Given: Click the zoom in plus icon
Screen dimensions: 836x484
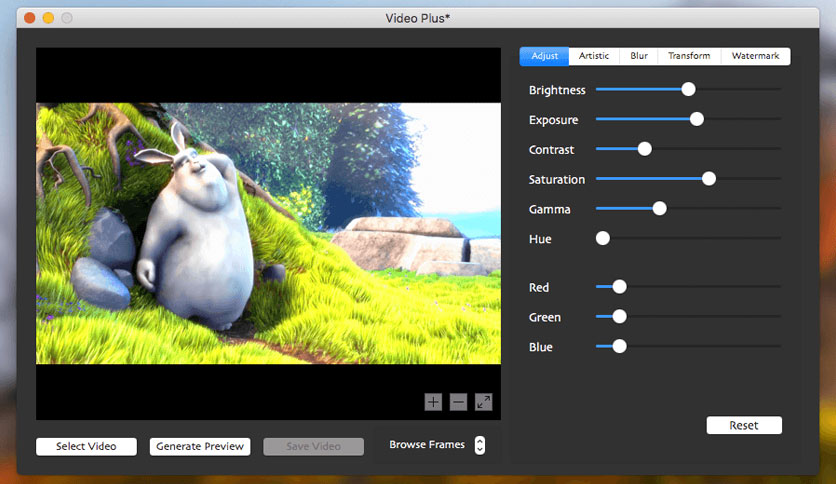Looking at the screenshot, I should pos(433,401).
